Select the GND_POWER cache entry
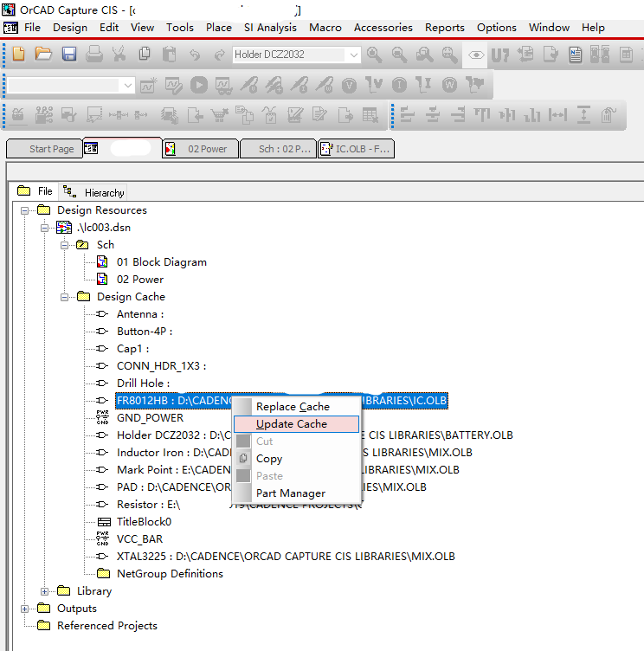Image resolution: width=644 pixels, height=651 pixels. click(x=150, y=418)
